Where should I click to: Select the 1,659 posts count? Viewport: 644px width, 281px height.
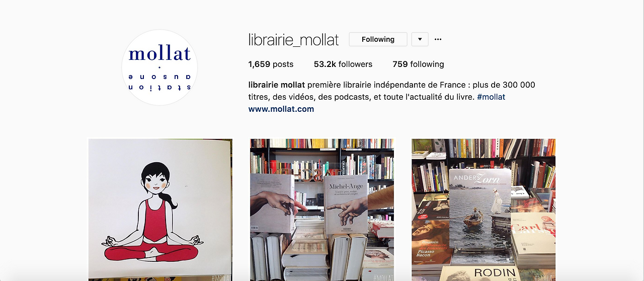click(x=271, y=64)
